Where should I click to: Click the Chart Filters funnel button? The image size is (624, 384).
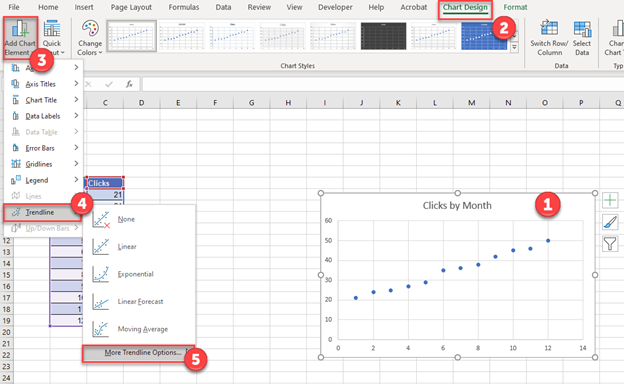point(610,243)
